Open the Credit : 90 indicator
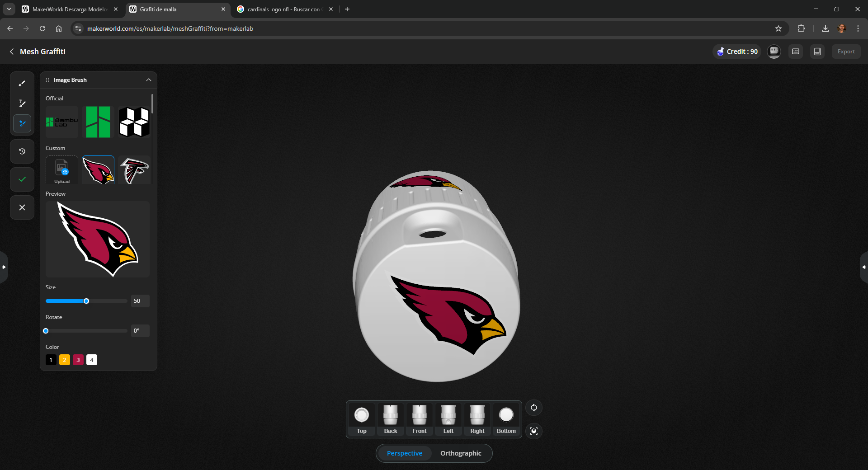This screenshot has width=868, height=470. click(737, 52)
